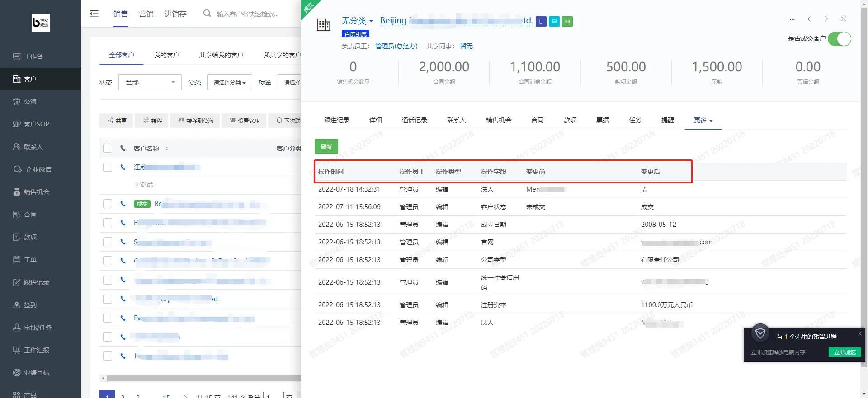Check the checkbox for the row starting with H
Viewport: 868px width, 398px height.
pyautogui.click(x=108, y=223)
